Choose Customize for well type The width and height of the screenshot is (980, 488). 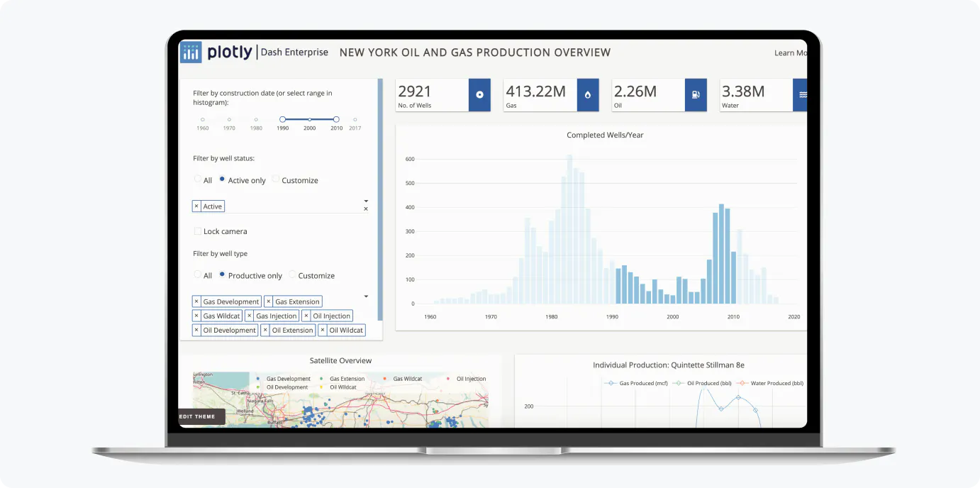pyautogui.click(x=292, y=274)
